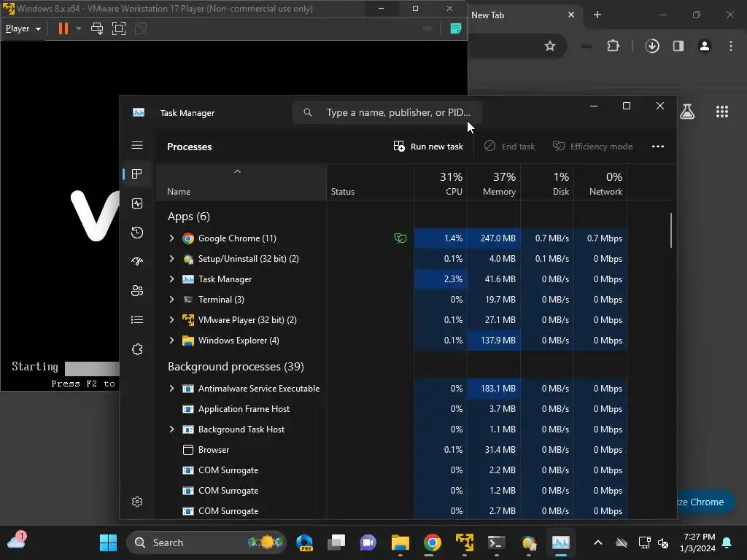
Task: Show hidden system tray icons chevron
Action: point(598,542)
